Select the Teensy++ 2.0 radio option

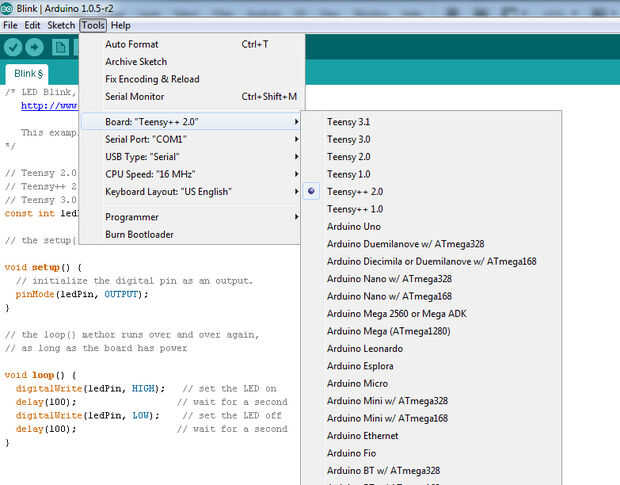tap(311, 191)
